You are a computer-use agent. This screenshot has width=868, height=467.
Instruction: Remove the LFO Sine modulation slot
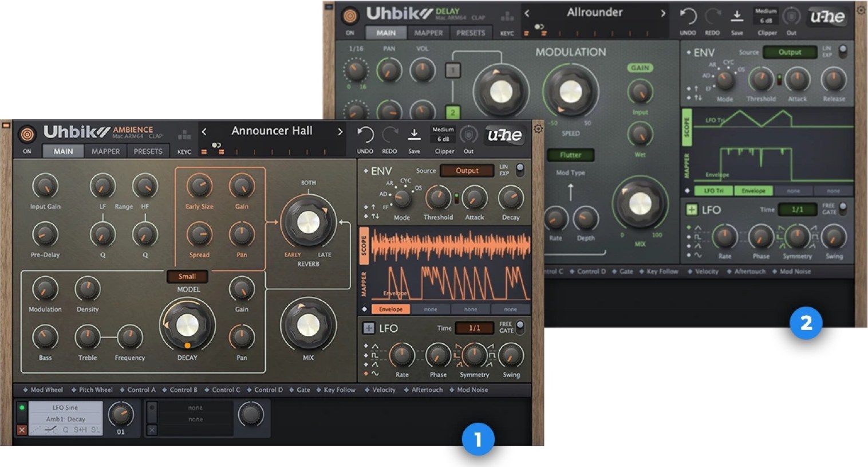pos(22,430)
